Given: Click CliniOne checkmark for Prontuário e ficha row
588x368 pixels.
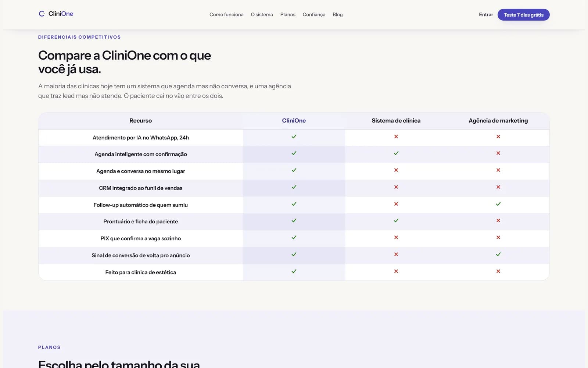Looking at the screenshot, I should pos(294,220).
